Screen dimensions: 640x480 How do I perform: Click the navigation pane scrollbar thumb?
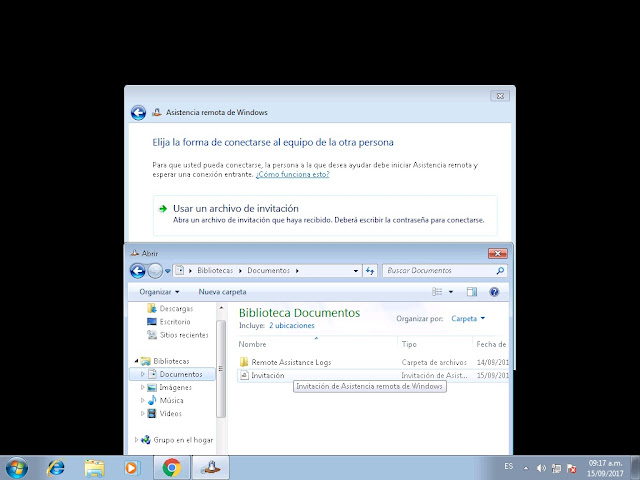pyautogui.click(x=221, y=369)
